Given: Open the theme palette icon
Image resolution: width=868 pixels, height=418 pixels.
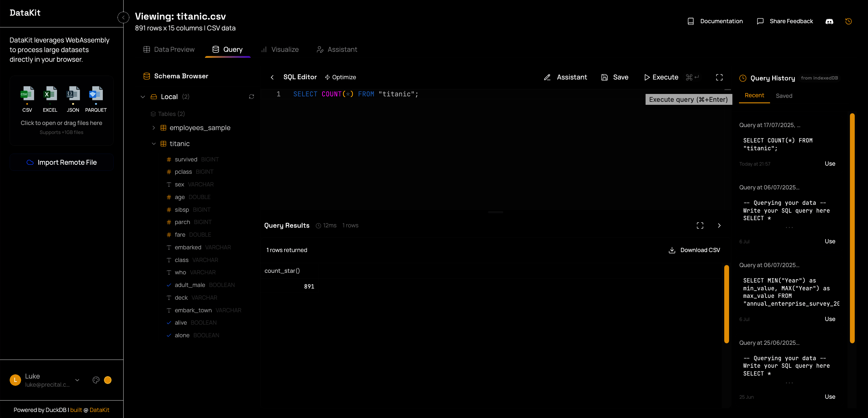Looking at the screenshot, I should coord(96,380).
